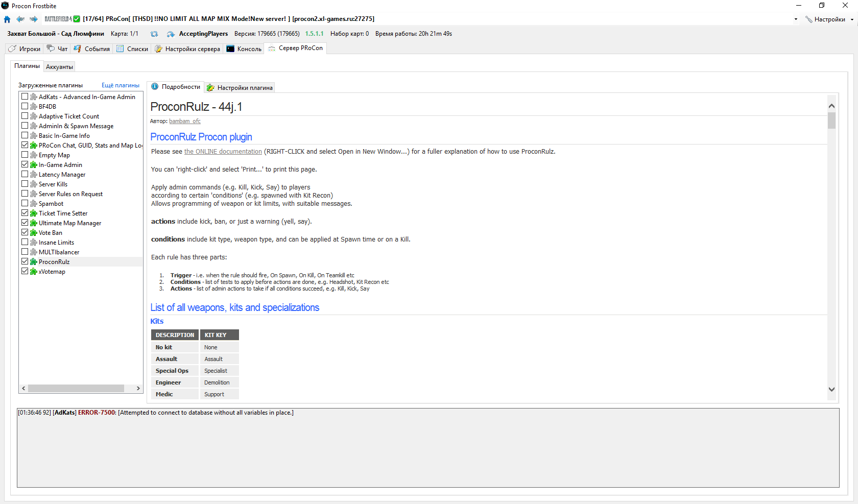Open the Списки tab
Image resolution: width=858 pixels, height=504 pixels.
click(x=132, y=49)
